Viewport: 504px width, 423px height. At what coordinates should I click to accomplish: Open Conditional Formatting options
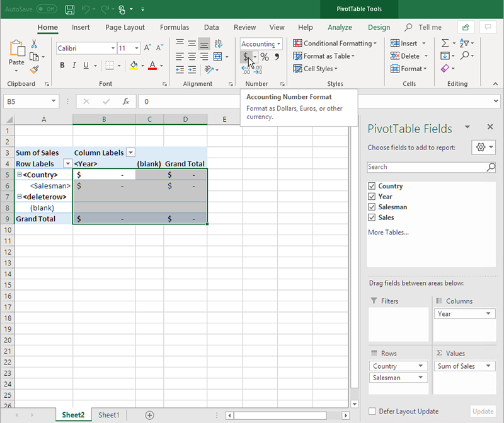click(335, 43)
